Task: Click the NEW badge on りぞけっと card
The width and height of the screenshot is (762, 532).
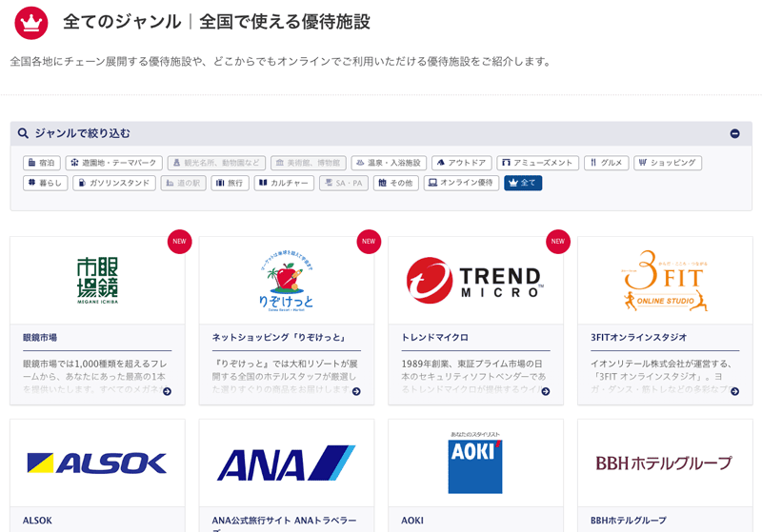Action: [x=369, y=241]
